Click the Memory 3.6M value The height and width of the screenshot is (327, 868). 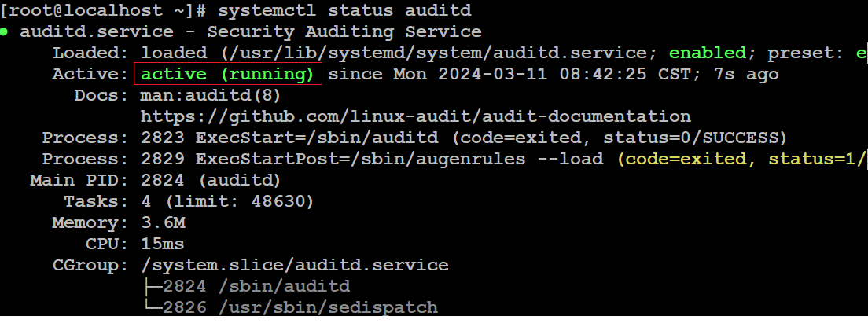pos(163,223)
